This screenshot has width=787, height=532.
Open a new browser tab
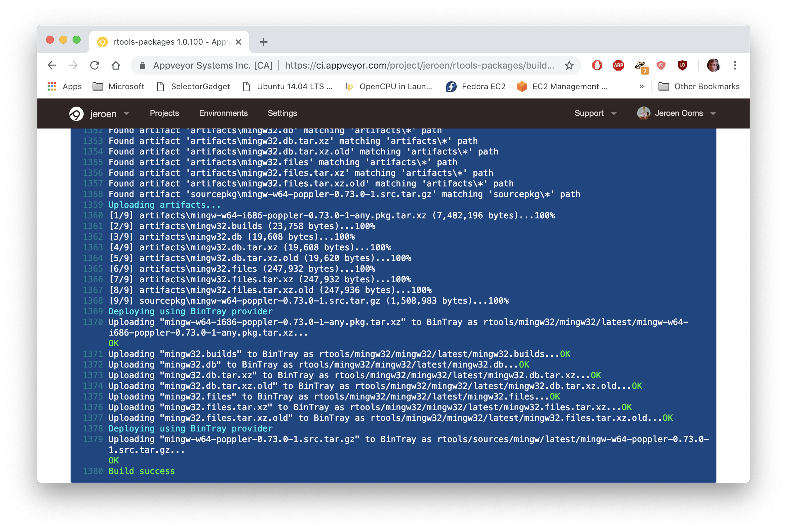(x=263, y=42)
